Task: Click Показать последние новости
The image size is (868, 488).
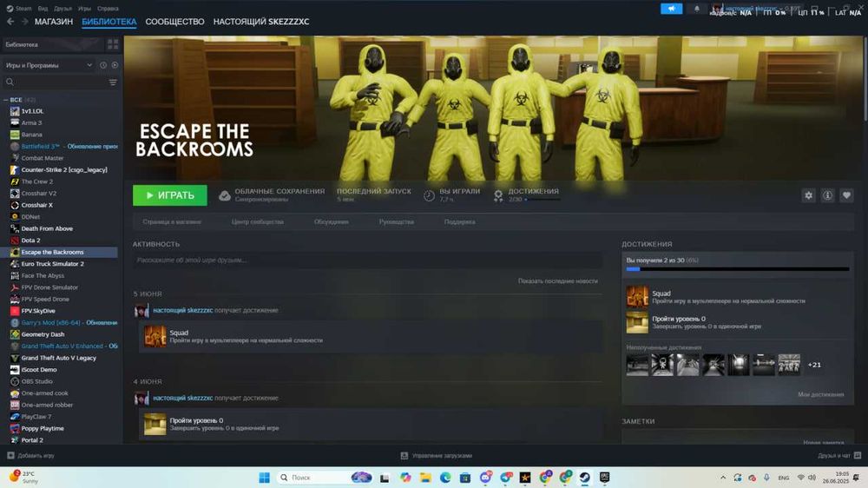Action: coord(558,280)
